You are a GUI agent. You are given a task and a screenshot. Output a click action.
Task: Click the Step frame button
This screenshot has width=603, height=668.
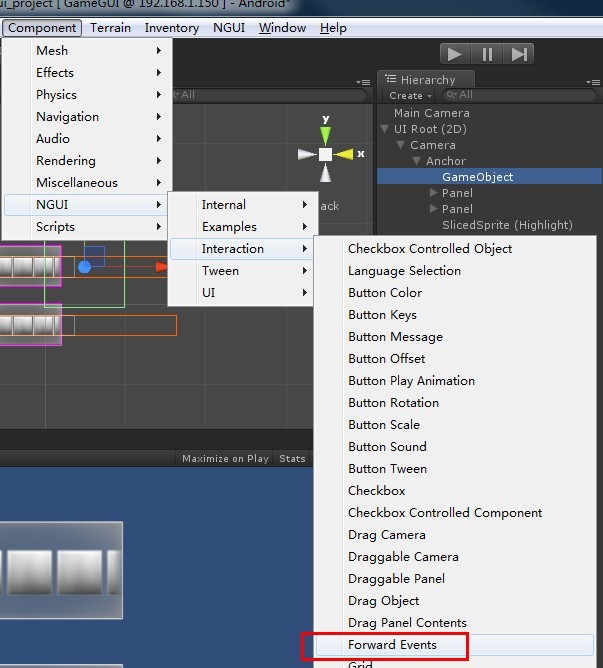tap(519, 54)
